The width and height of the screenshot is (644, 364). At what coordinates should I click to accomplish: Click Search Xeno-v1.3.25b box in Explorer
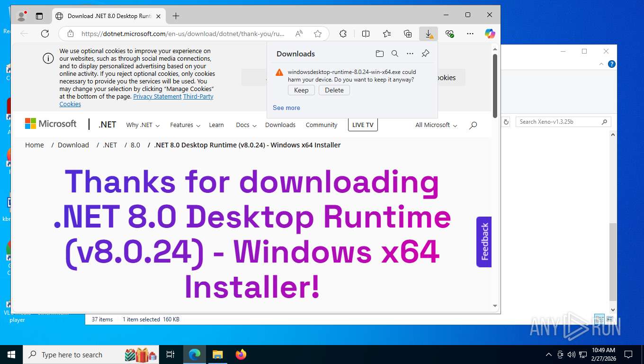pos(563,122)
